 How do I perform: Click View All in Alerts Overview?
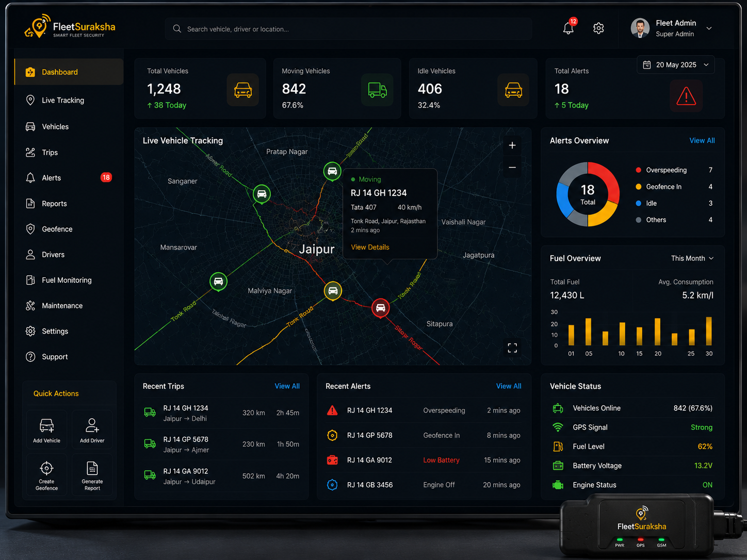pyautogui.click(x=702, y=140)
